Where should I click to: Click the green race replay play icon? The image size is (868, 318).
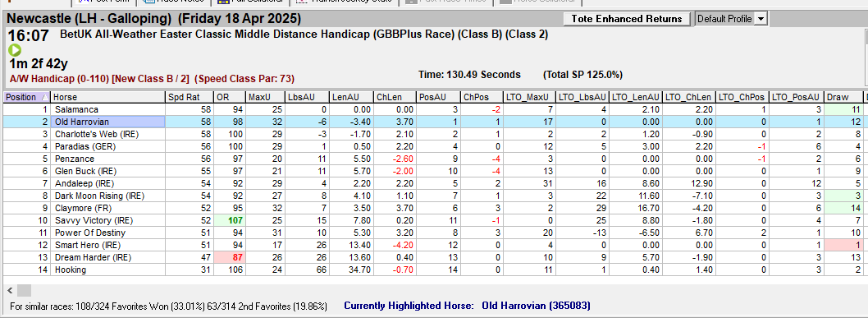[x=15, y=50]
